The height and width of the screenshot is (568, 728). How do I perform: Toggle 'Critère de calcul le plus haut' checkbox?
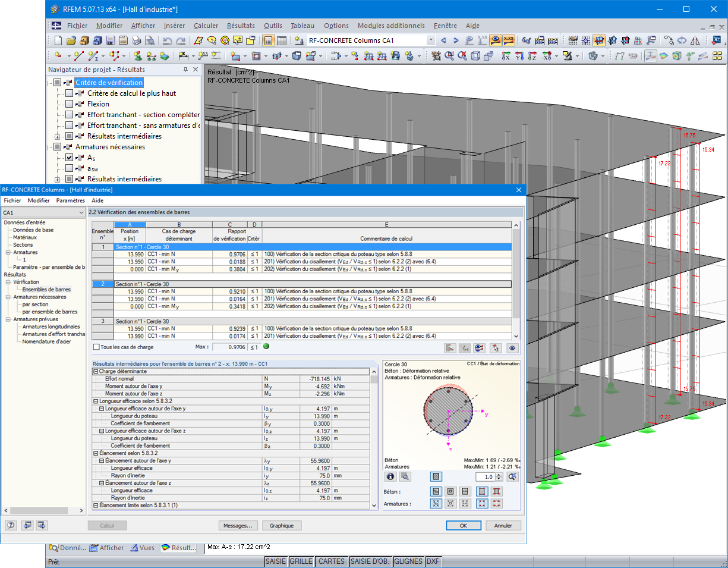point(69,93)
